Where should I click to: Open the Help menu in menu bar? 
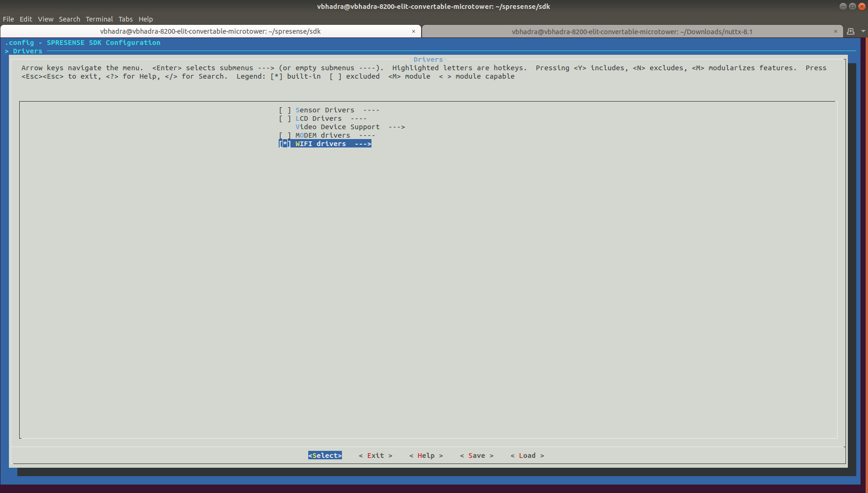coord(146,19)
